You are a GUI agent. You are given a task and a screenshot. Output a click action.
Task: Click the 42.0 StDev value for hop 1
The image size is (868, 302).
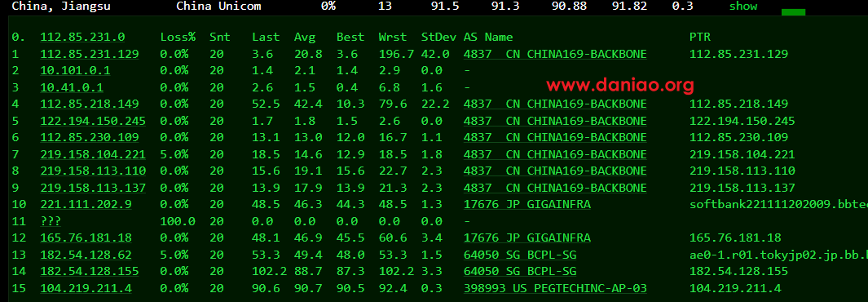click(x=435, y=54)
